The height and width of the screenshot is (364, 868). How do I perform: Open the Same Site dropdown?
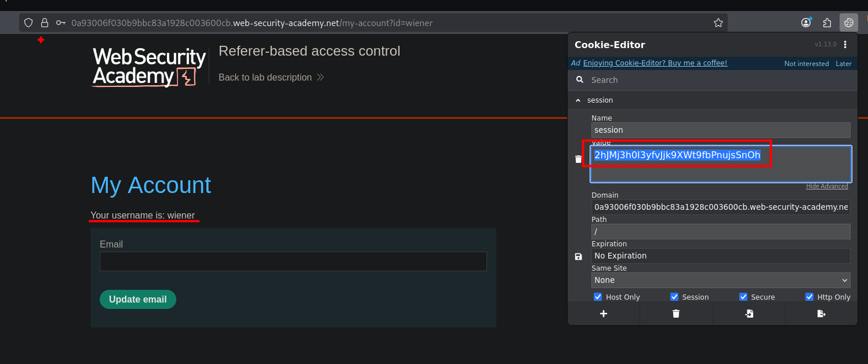720,280
